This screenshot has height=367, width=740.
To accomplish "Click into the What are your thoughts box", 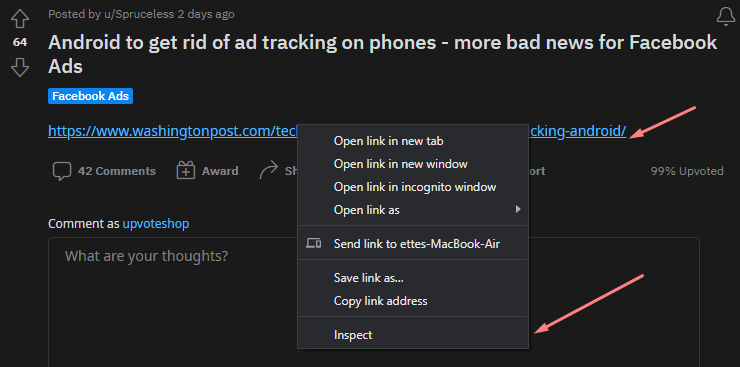I will coord(173,302).
